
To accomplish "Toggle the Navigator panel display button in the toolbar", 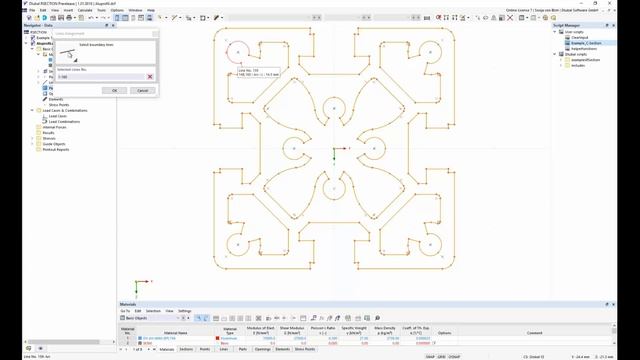I will pyautogui.click(x=117, y=18).
